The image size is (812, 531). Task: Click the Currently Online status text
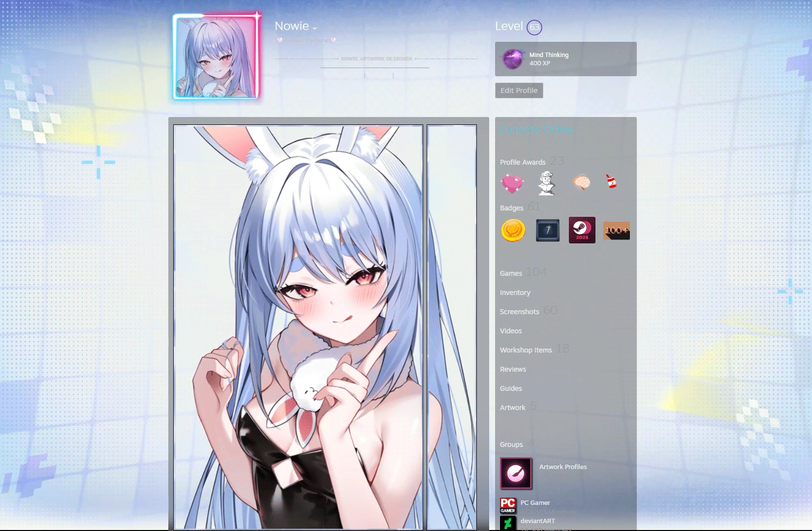[536, 129]
